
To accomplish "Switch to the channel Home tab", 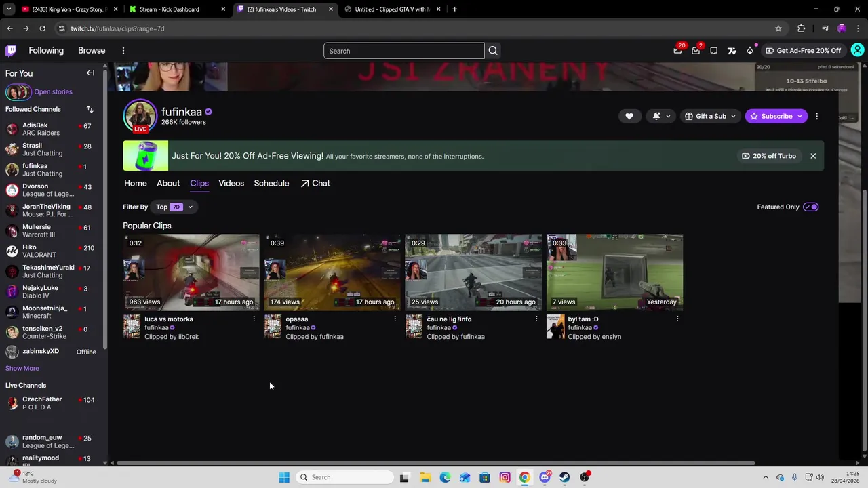I will (136, 183).
